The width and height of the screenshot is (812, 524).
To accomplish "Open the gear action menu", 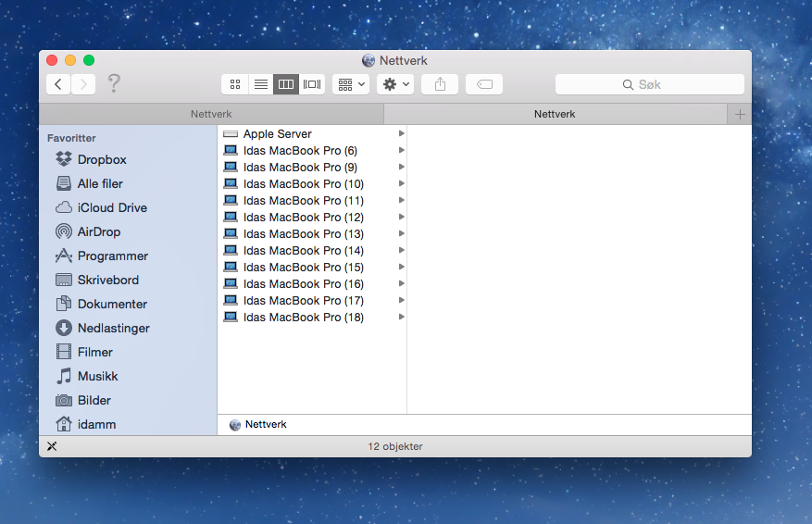I will point(395,84).
